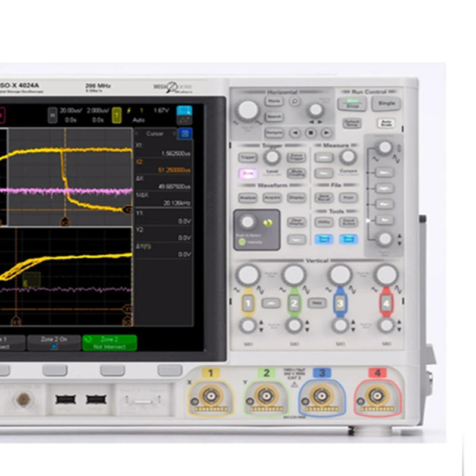Click channel 3 vertical scale knob
Viewport: 476px width, 476px height.
340,275
